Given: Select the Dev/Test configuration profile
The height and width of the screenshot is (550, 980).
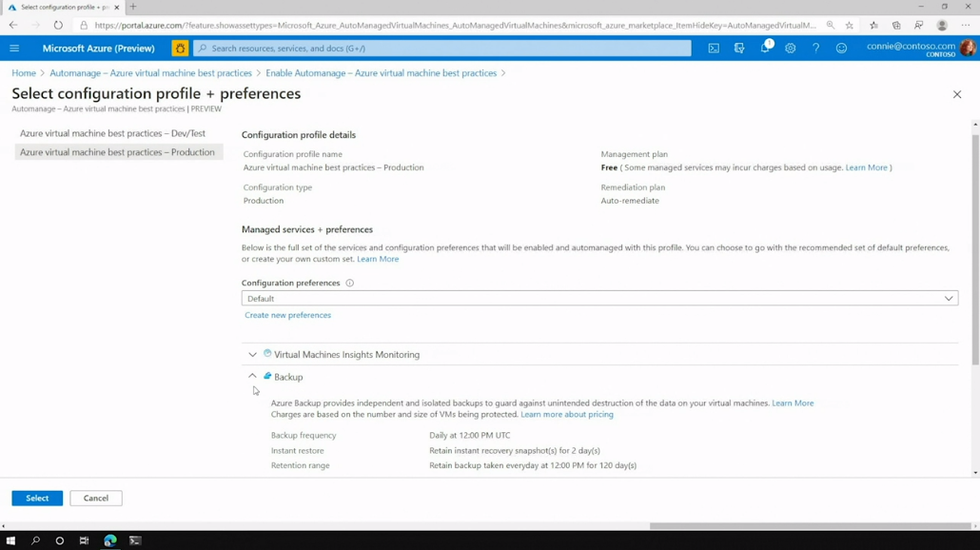Looking at the screenshot, I should pos(112,133).
